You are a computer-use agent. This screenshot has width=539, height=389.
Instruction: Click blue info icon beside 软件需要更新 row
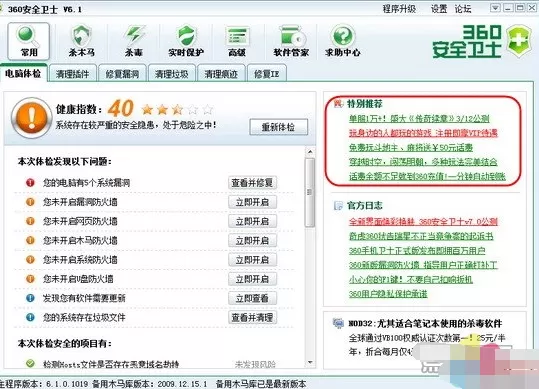click(30, 298)
